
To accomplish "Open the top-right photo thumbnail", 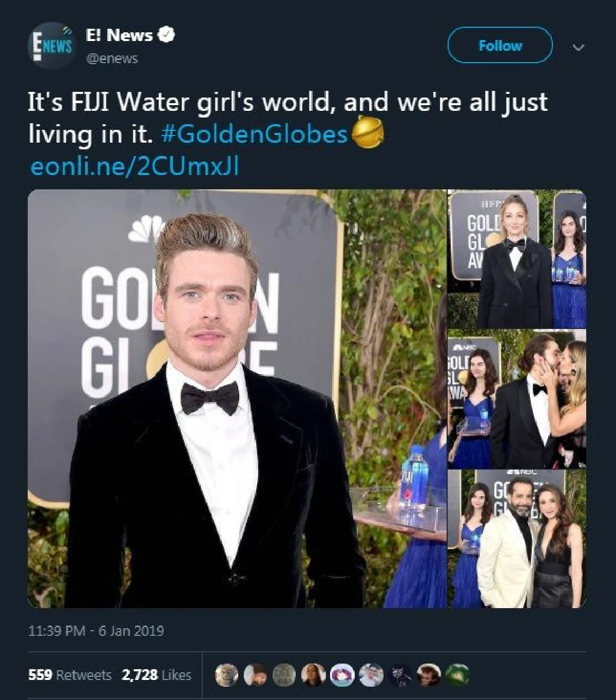I will point(517,259).
